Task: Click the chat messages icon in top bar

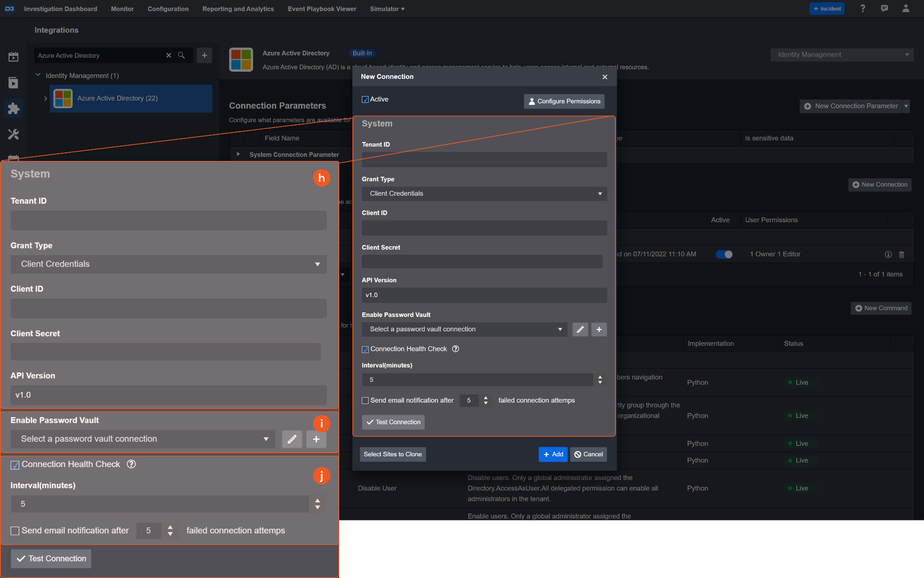Action: (884, 9)
